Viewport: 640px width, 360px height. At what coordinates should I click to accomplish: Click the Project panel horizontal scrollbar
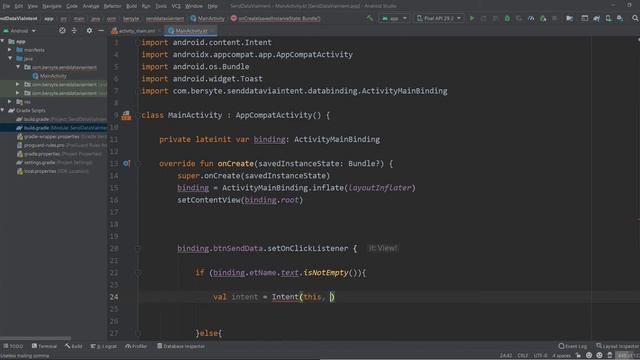pos(36,338)
